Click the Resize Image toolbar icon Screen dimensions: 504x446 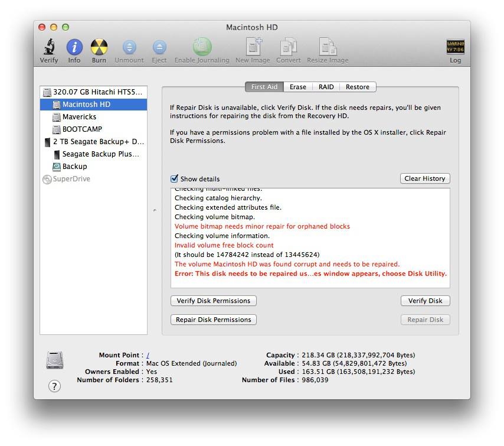(328, 48)
